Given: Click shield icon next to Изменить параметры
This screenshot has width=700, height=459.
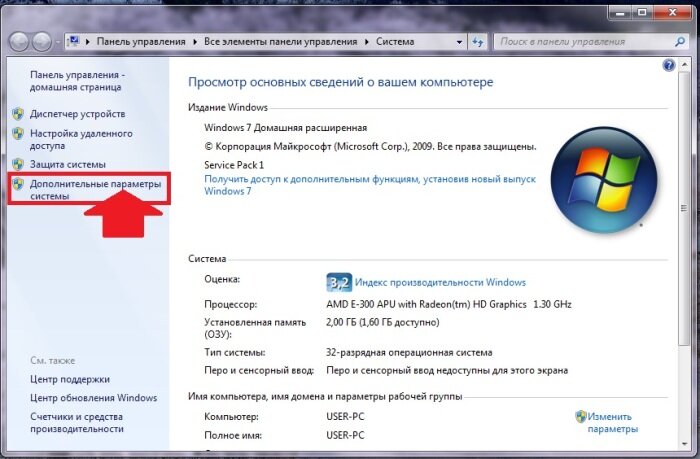Looking at the screenshot, I should pyautogui.click(x=581, y=417).
